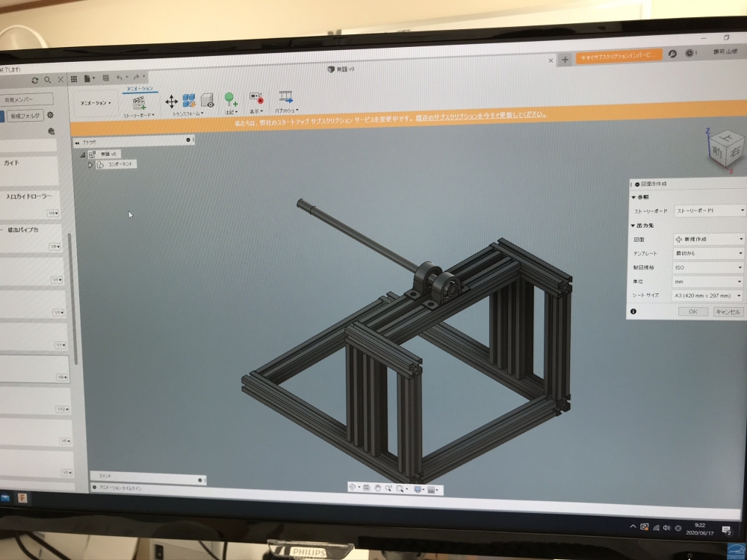Screen dimensions: 747x560
Task: Click the Orbit icon in navigation bar
Action: point(353,487)
